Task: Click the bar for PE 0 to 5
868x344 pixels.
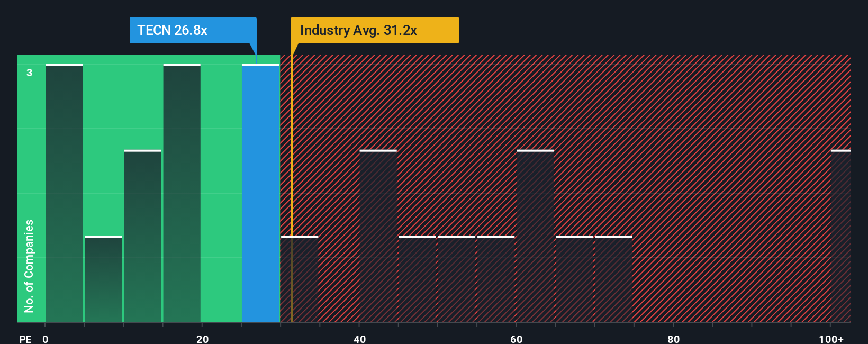Action: click(x=64, y=193)
